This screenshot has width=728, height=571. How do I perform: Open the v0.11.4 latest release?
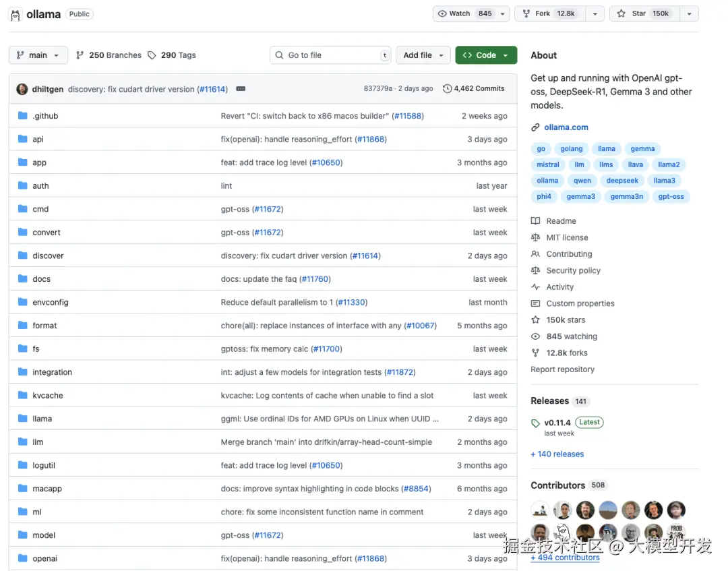[557, 423]
